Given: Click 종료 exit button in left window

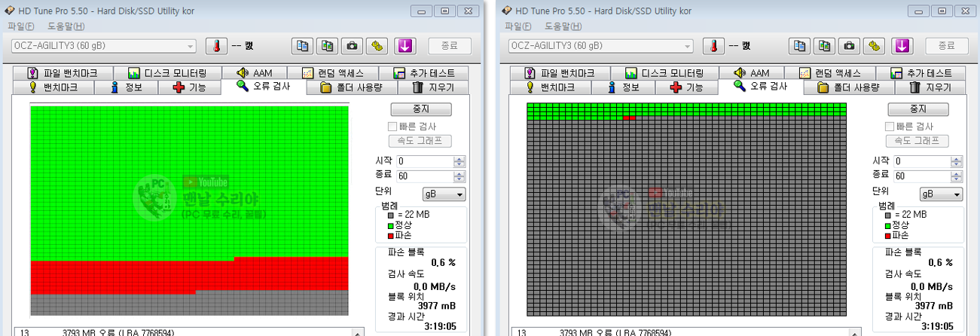Looking at the screenshot, I should tap(450, 46).
